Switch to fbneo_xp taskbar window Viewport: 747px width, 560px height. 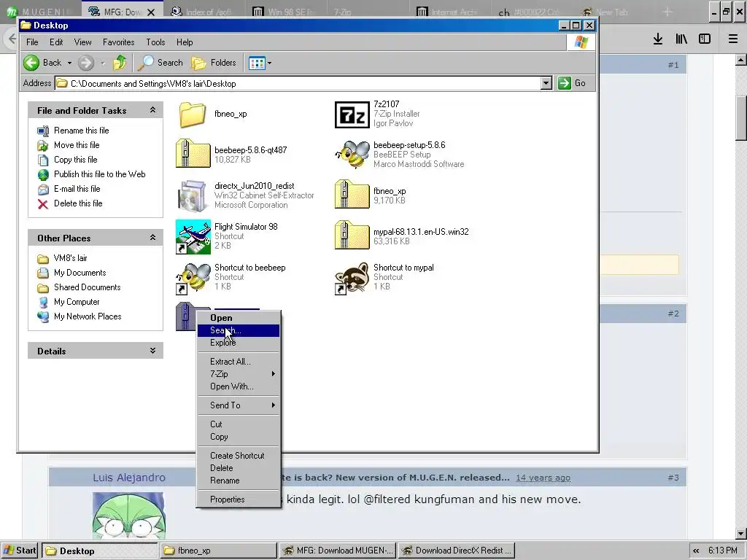[218, 551]
